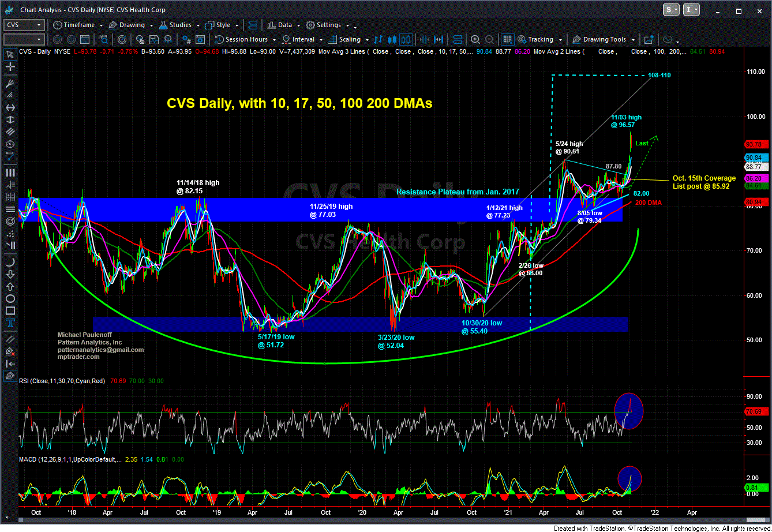Toggle expand bar spacing icon
The image size is (772, 532).
point(438,39)
